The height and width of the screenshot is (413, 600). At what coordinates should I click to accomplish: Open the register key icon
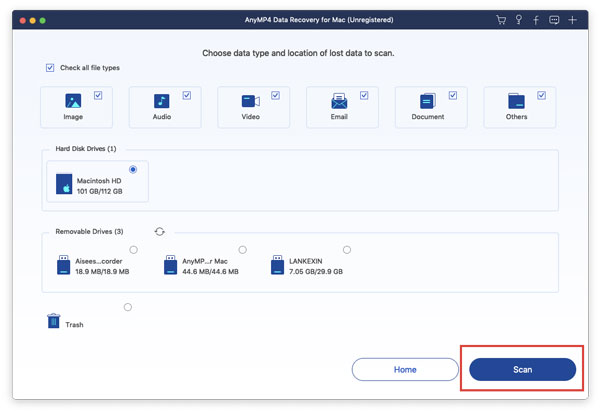(x=518, y=20)
